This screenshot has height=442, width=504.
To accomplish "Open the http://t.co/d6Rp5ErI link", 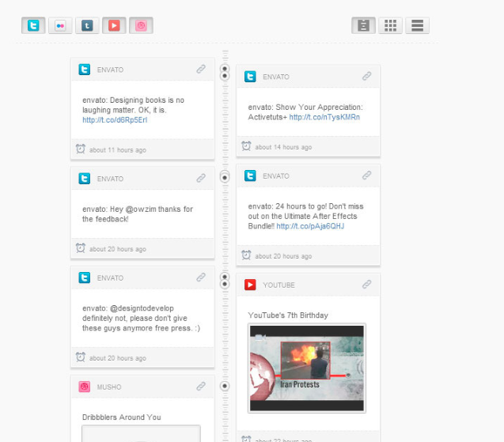I will tap(115, 120).
